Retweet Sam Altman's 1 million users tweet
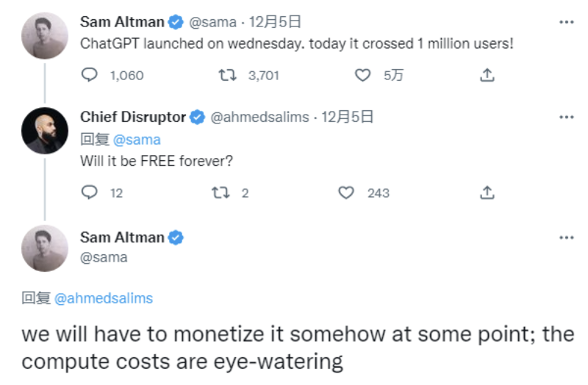The width and height of the screenshot is (588, 385). 228,75
